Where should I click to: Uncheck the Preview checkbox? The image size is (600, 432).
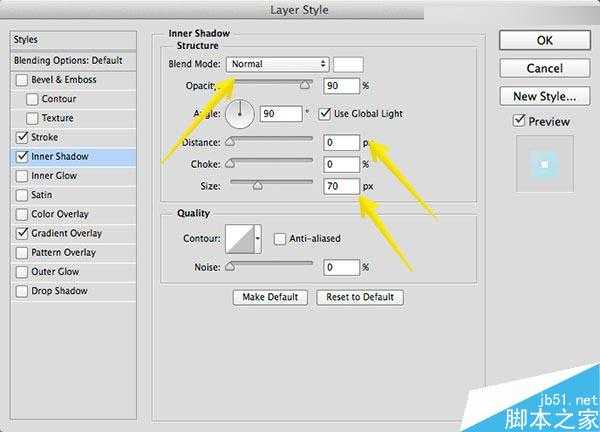pyautogui.click(x=517, y=121)
